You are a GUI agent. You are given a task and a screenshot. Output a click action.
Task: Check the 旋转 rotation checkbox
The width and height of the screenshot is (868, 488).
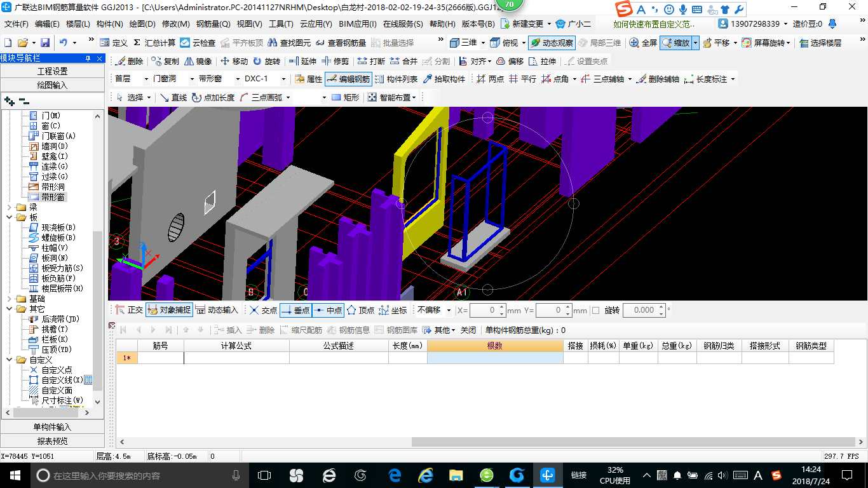(595, 310)
